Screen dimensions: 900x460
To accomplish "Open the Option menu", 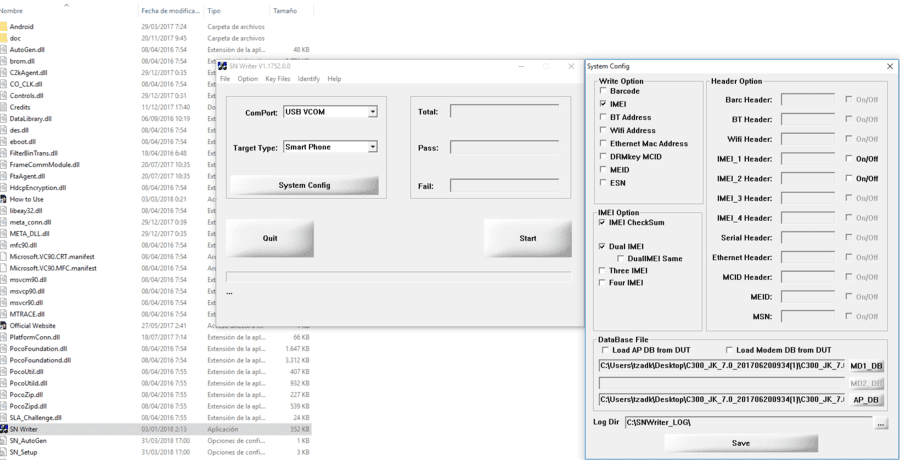I will (x=248, y=79).
